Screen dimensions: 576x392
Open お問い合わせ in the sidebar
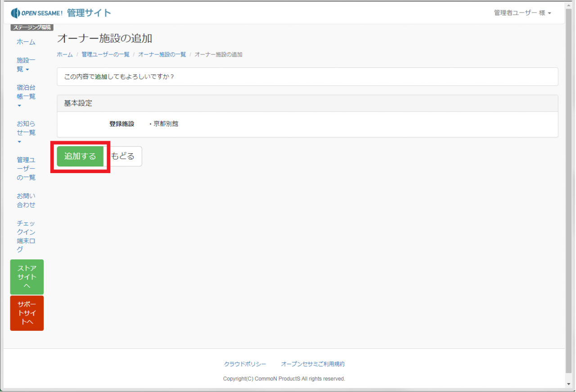click(26, 200)
